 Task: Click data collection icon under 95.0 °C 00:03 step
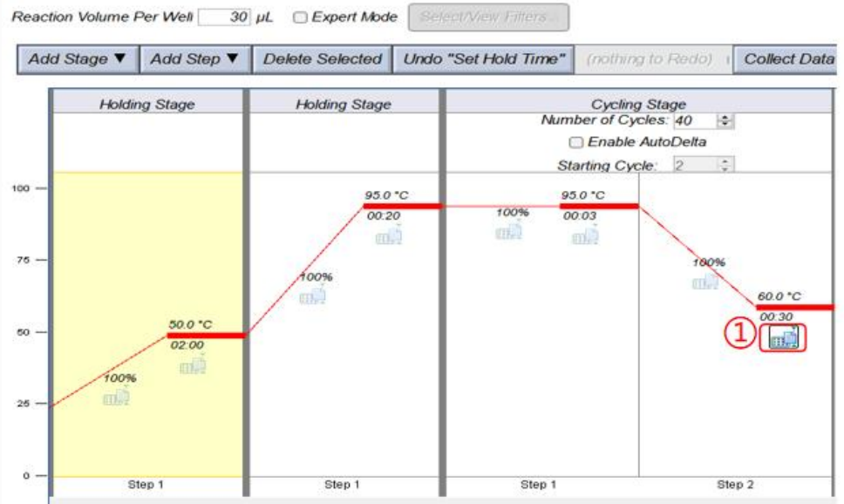(x=585, y=235)
